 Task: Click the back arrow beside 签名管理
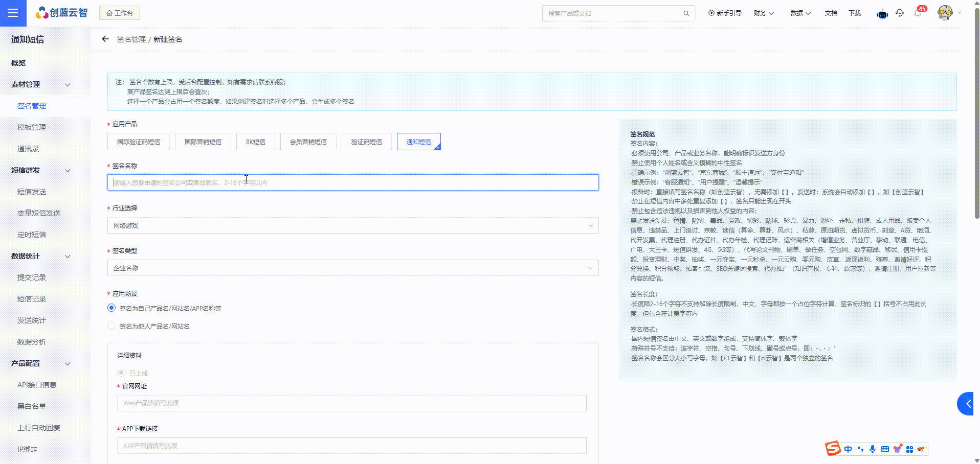click(105, 39)
